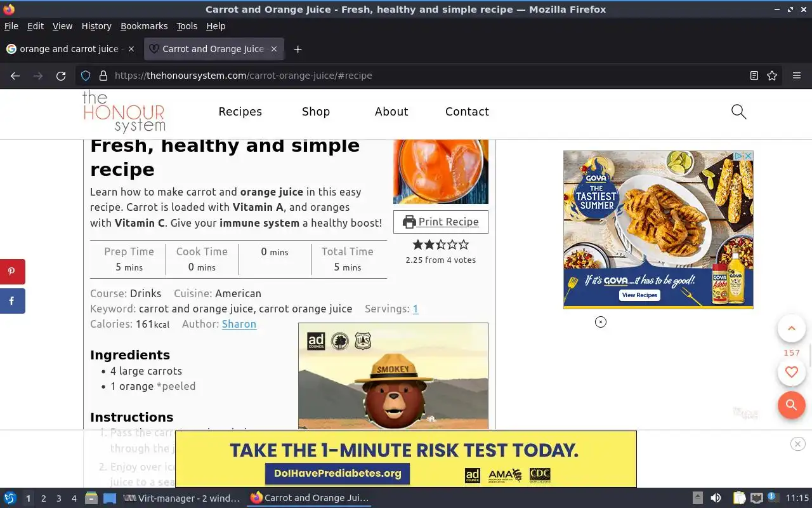Switch to Virt-manager taskbar window

[x=182, y=498]
